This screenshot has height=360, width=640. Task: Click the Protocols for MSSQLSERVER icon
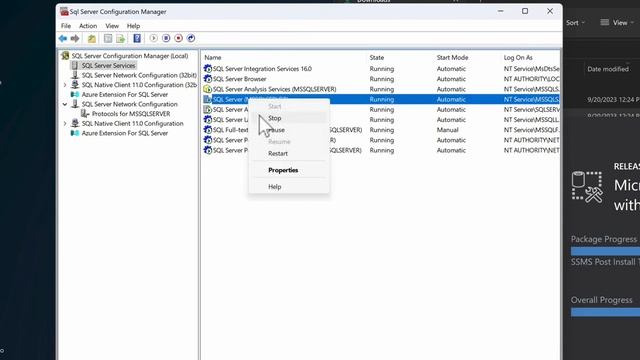click(x=85, y=113)
